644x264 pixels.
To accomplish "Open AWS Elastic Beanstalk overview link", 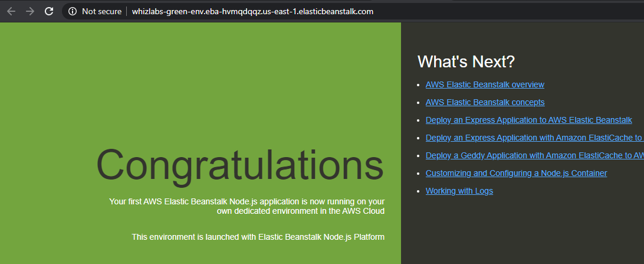I will click(x=485, y=84).
